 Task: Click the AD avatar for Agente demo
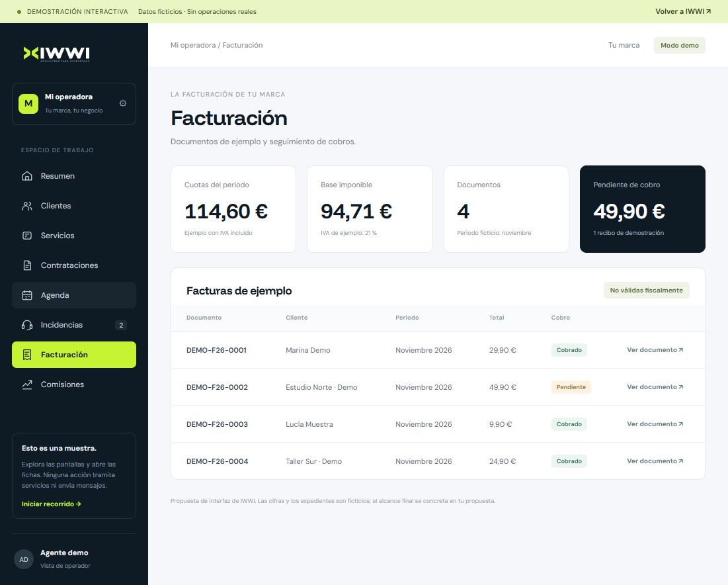(x=24, y=559)
